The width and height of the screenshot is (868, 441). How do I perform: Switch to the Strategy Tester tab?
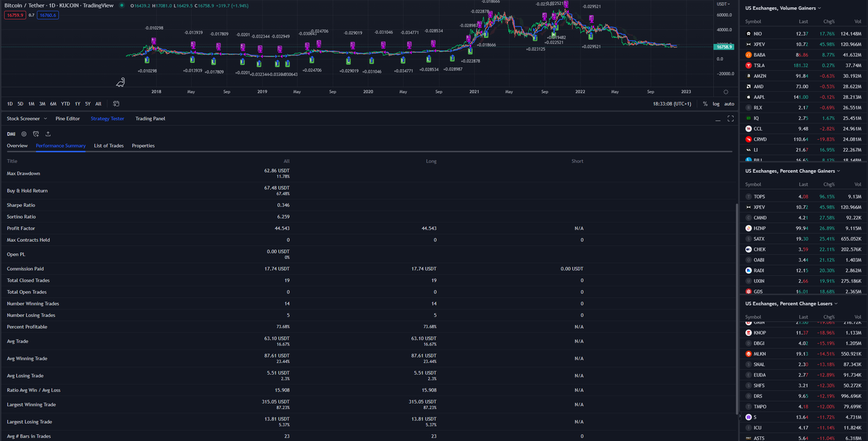[108, 119]
